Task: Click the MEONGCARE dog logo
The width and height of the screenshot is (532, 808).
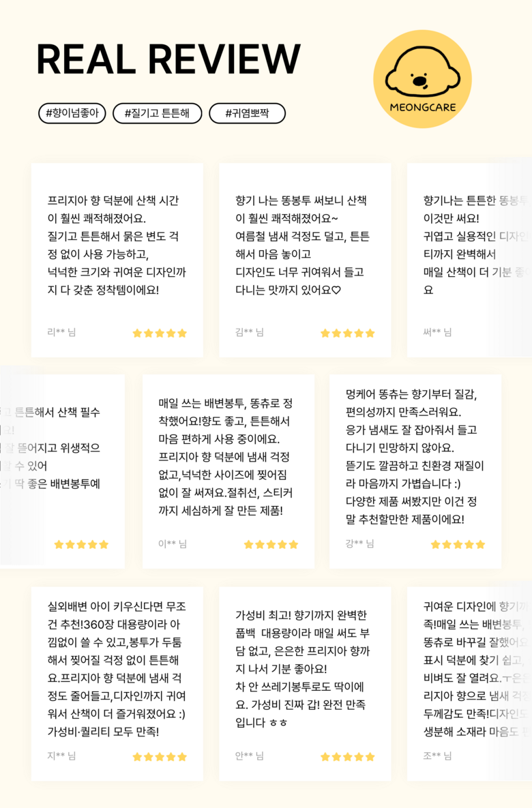Action: click(x=422, y=79)
